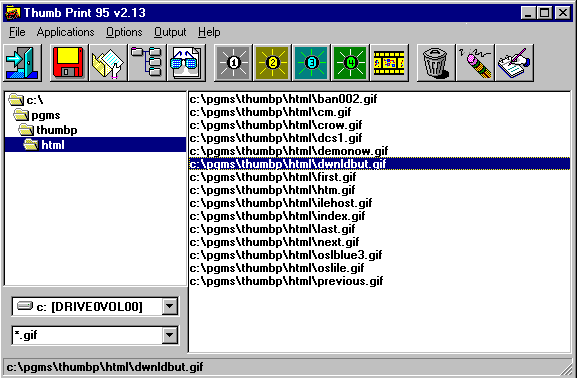The height and width of the screenshot is (378, 577).
Task: Select the gray number 1 starburst icon
Action: [x=233, y=63]
